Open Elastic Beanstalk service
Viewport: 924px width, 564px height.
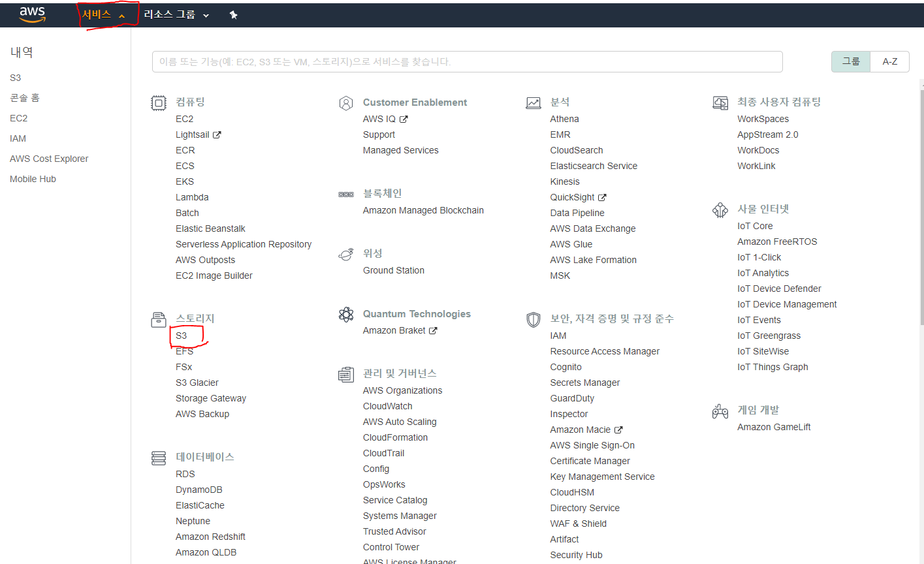click(210, 228)
